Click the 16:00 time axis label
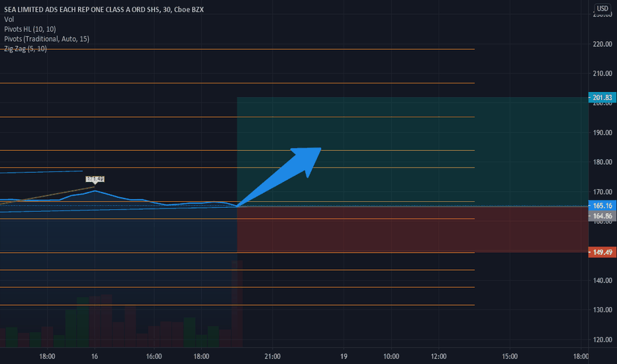The height and width of the screenshot is (364, 617). pyautogui.click(x=154, y=357)
